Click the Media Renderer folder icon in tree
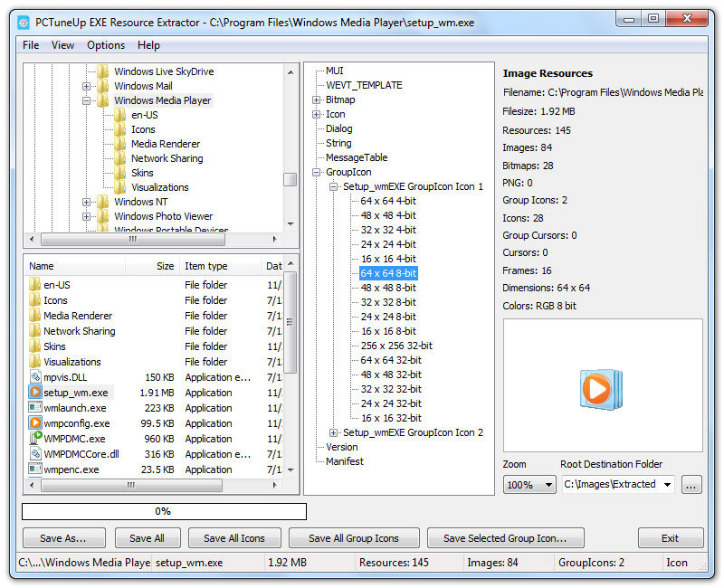 click(120, 144)
